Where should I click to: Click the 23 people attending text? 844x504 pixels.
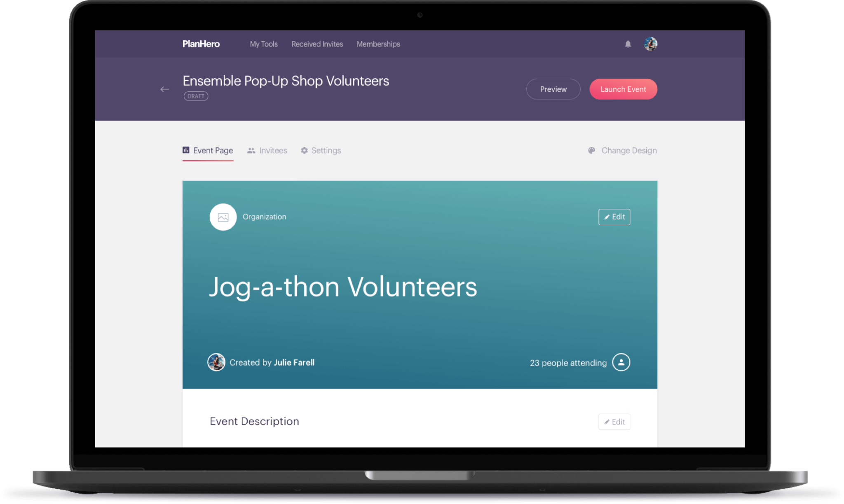568,363
